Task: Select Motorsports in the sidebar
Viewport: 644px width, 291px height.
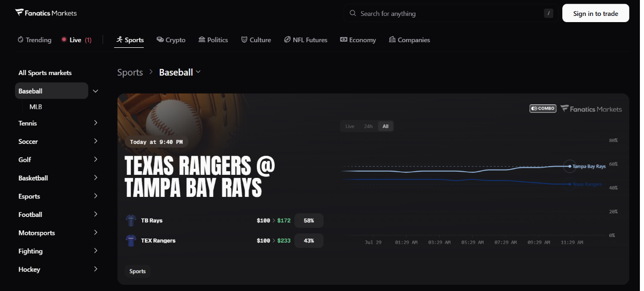Action: coord(36,233)
